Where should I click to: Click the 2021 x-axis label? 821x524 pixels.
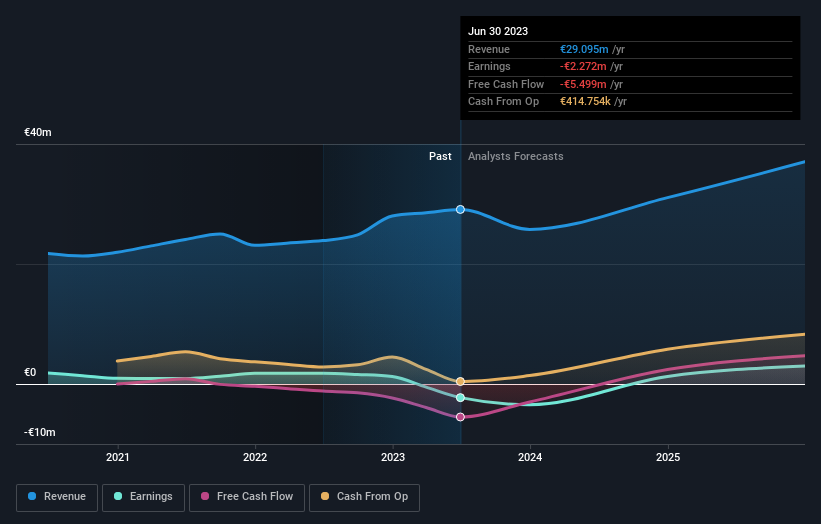point(117,458)
